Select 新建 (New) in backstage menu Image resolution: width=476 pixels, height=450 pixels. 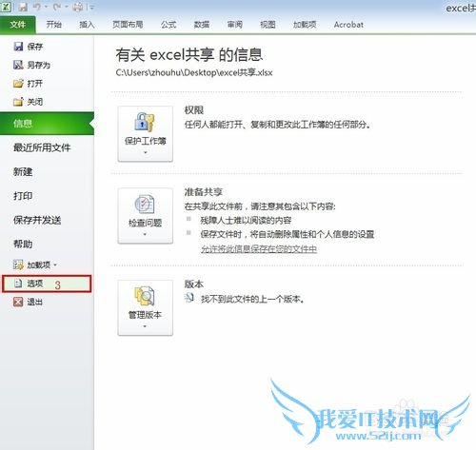(x=23, y=172)
